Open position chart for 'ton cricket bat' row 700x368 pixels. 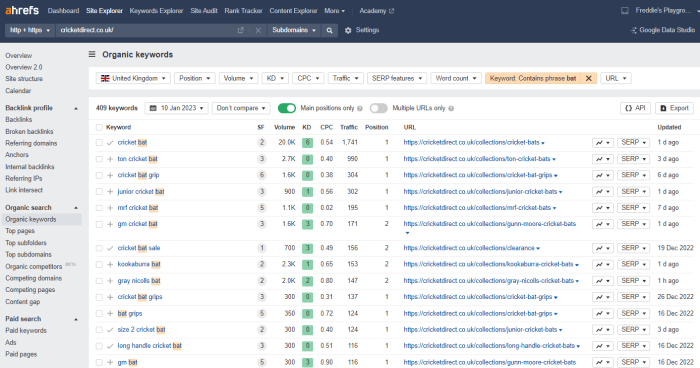[603, 159]
